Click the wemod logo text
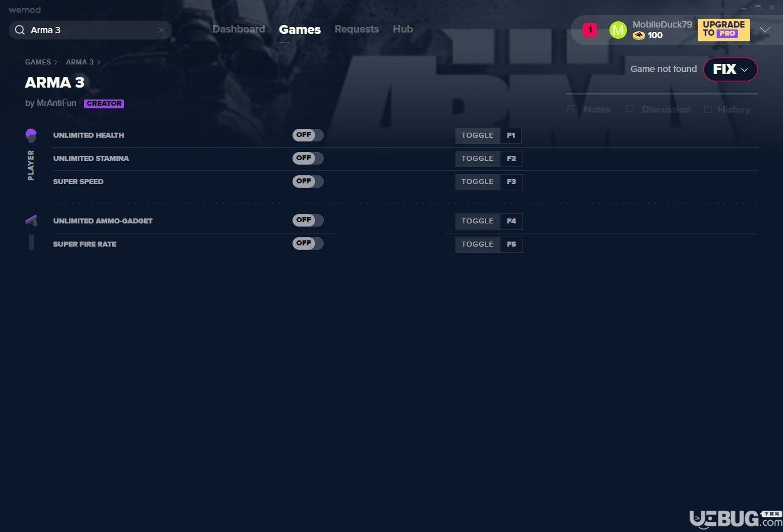The image size is (783, 532). (24, 9)
